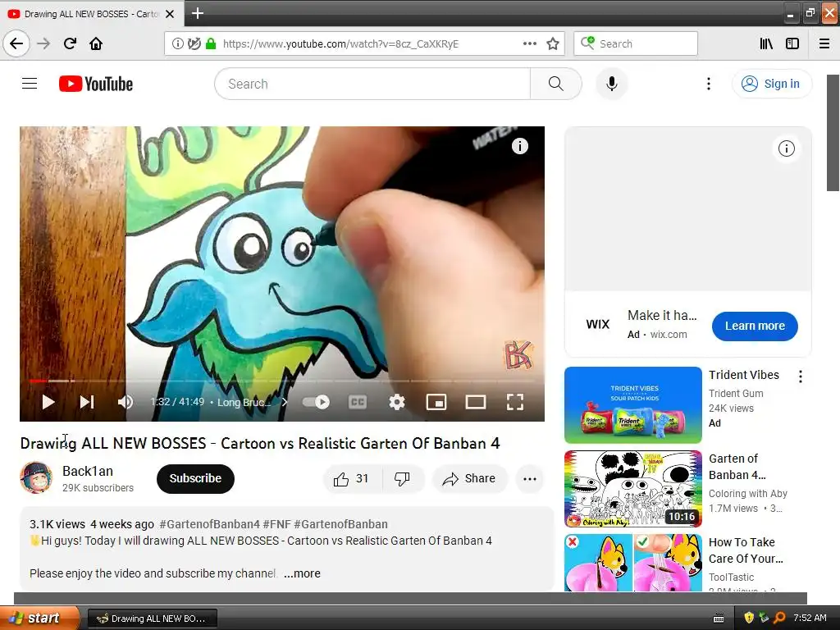Click the video info card icon
The width and height of the screenshot is (840, 630).
point(519,146)
